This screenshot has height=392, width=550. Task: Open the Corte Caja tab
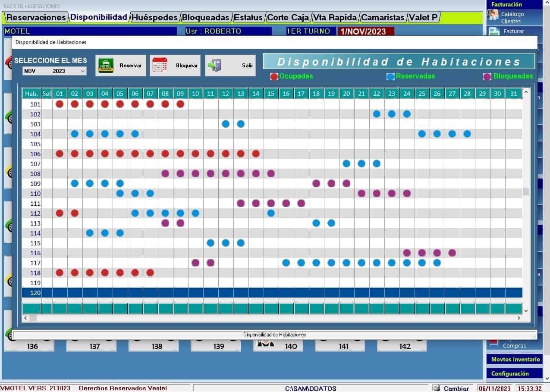click(x=288, y=18)
